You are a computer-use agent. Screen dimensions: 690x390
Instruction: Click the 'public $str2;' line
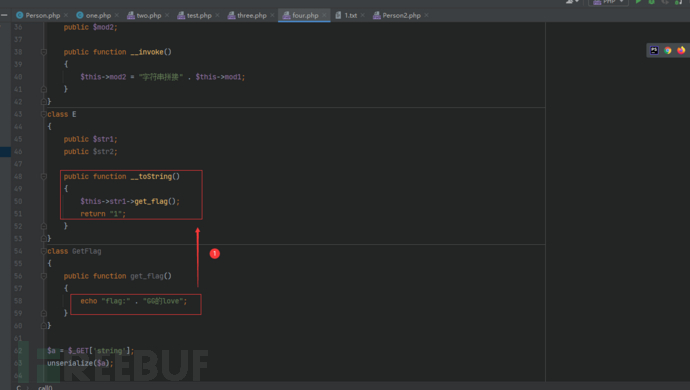pos(90,152)
